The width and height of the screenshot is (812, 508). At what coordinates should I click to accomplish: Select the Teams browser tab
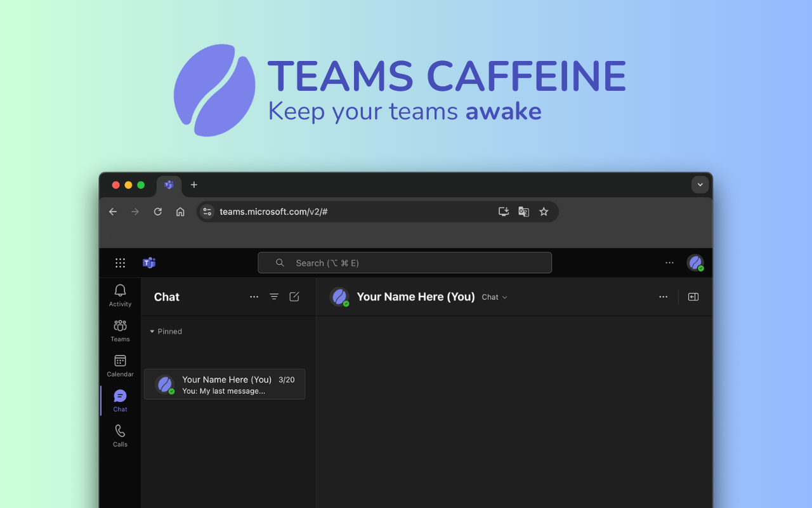[x=169, y=185]
